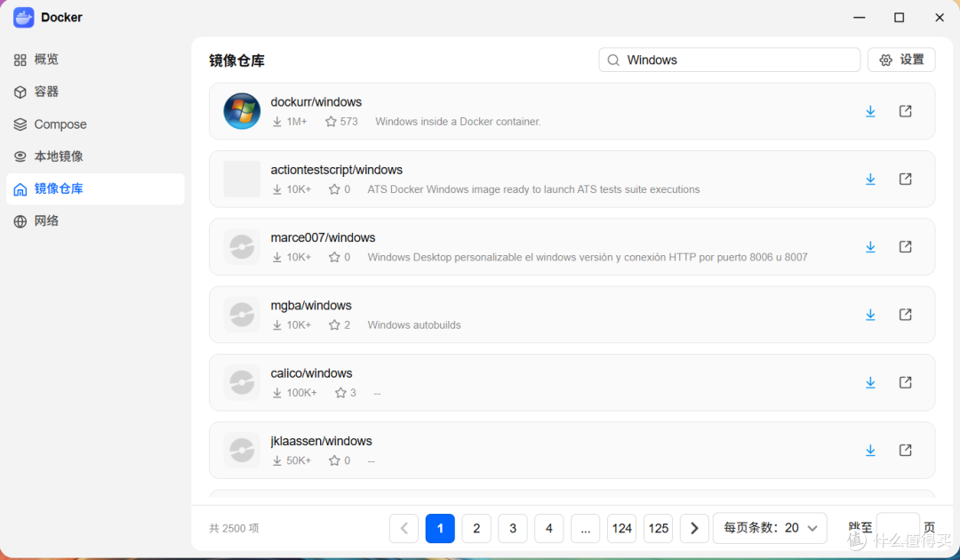Close the Docker window
This screenshot has width=960, height=560.
[940, 17]
